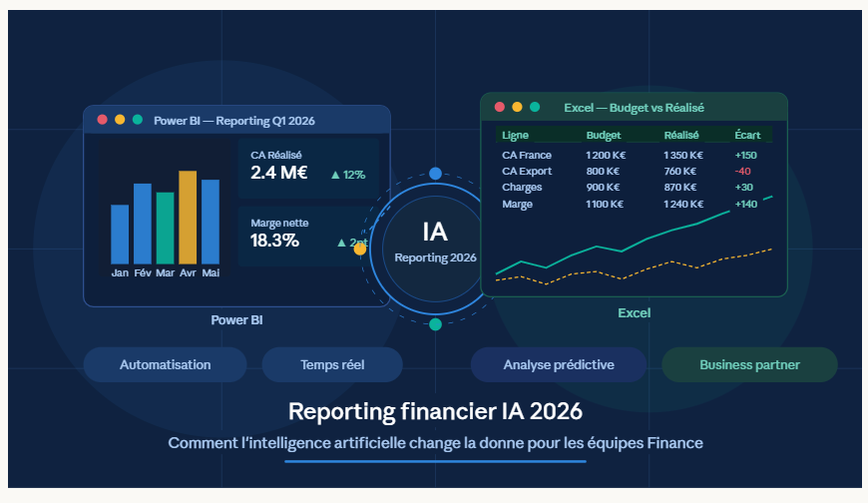Click the 2pt margin indicator
The image size is (868, 503).
tap(352, 243)
